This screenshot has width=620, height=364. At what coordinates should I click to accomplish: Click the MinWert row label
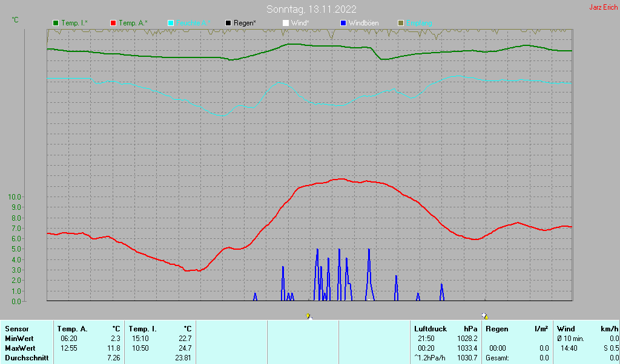[x=19, y=339]
